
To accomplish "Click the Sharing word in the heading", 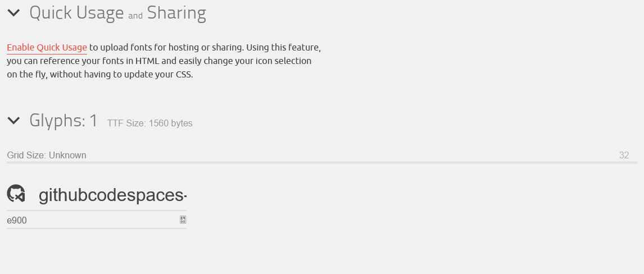I will pyautogui.click(x=176, y=13).
